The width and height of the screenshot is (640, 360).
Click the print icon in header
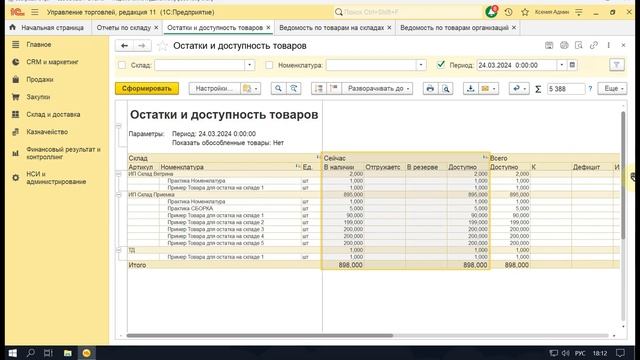coord(564,45)
